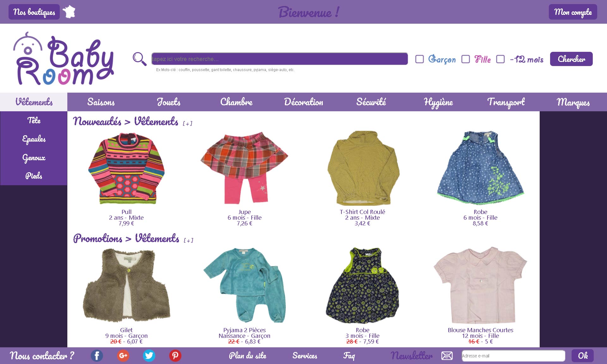Expand Promotions Vêtements with [+]
This screenshot has width=607, height=364.
(188, 240)
